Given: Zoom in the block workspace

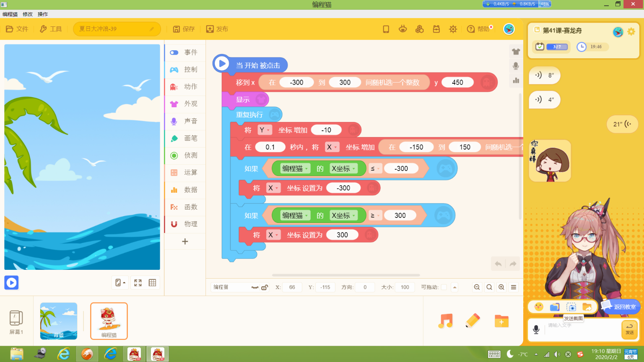Looking at the screenshot, I should click(501, 287).
